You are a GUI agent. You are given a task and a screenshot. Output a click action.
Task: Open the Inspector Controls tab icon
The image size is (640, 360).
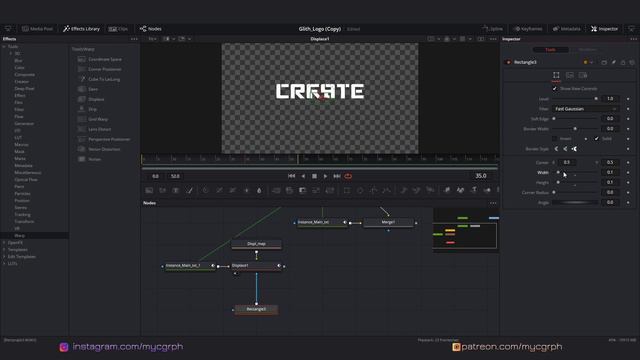tap(556, 75)
